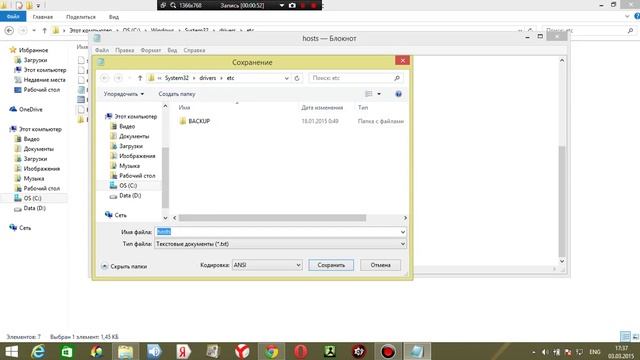Open Google Chrome from taskbar
The height and width of the screenshot is (360, 640).
coord(271,351)
